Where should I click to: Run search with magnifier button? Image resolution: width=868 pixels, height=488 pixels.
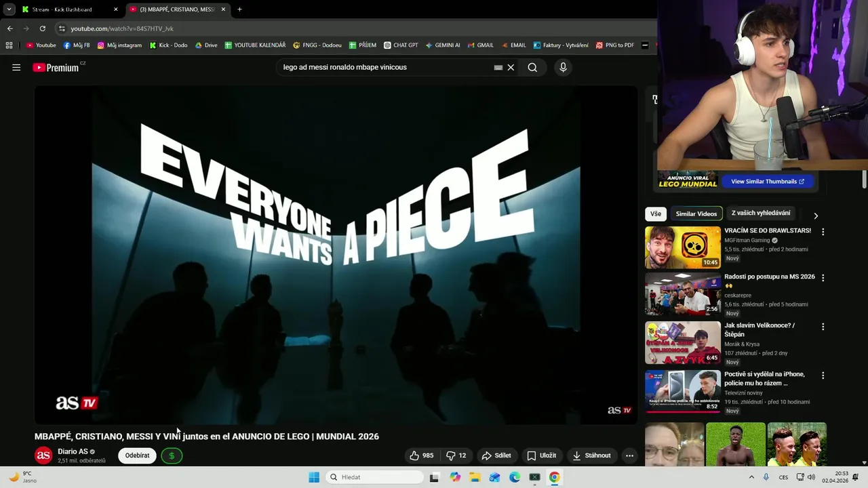532,67
